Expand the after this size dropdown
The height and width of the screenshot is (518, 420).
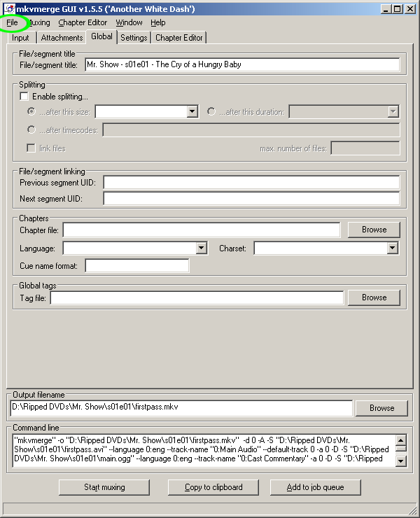pos(192,112)
